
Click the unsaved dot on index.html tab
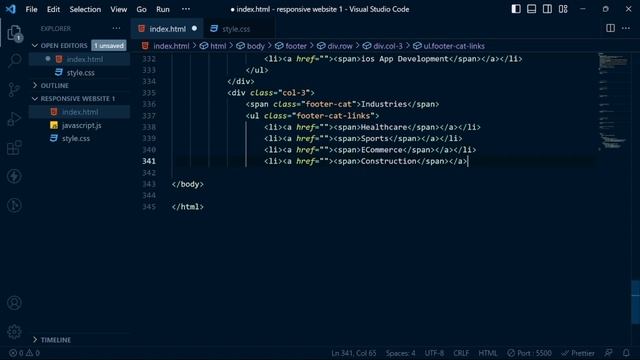pos(194,28)
